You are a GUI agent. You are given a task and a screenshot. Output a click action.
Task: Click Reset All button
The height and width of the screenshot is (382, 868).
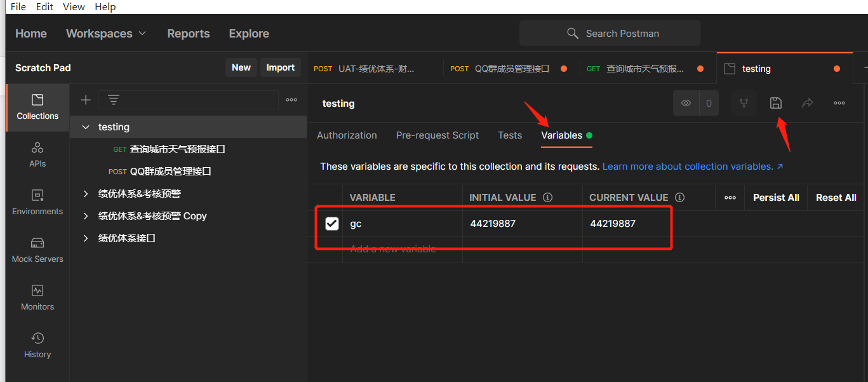[836, 198]
